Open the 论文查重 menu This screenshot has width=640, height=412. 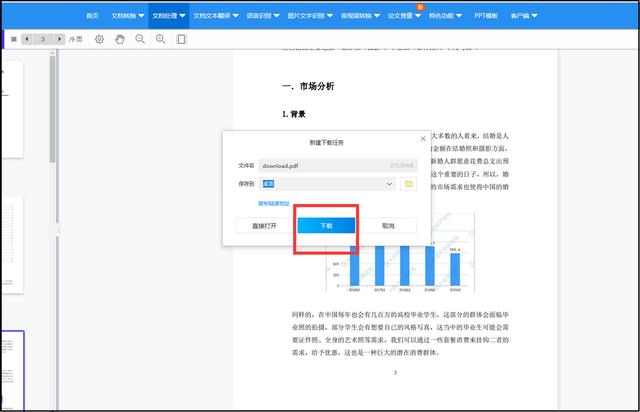pyautogui.click(x=404, y=16)
